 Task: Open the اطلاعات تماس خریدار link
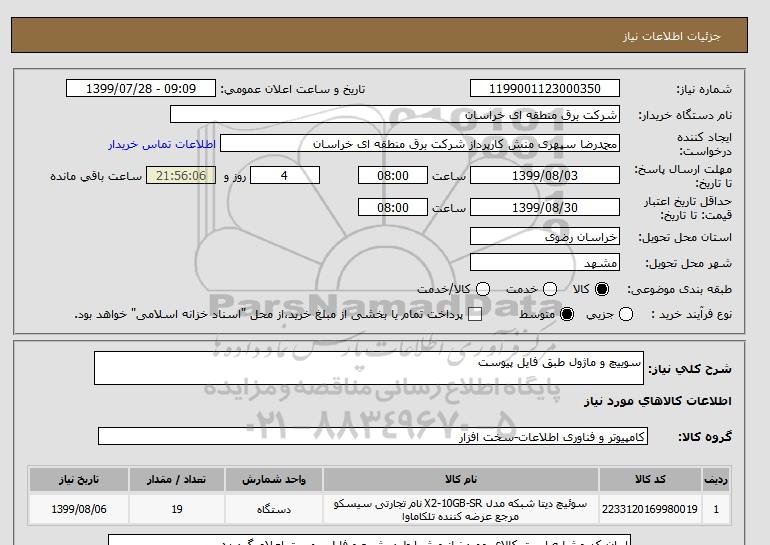[x=162, y=144]
